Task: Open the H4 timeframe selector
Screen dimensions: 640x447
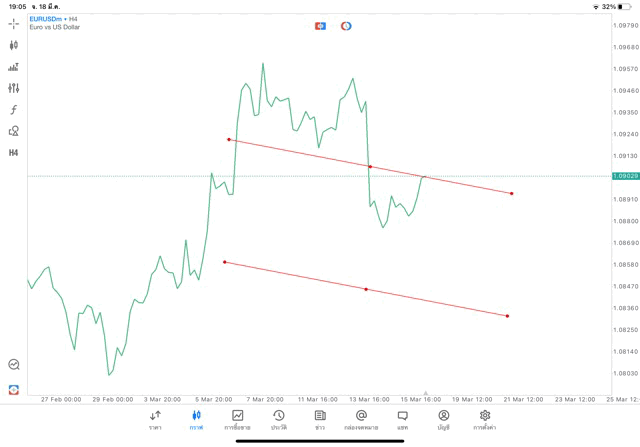Action: 14,153
